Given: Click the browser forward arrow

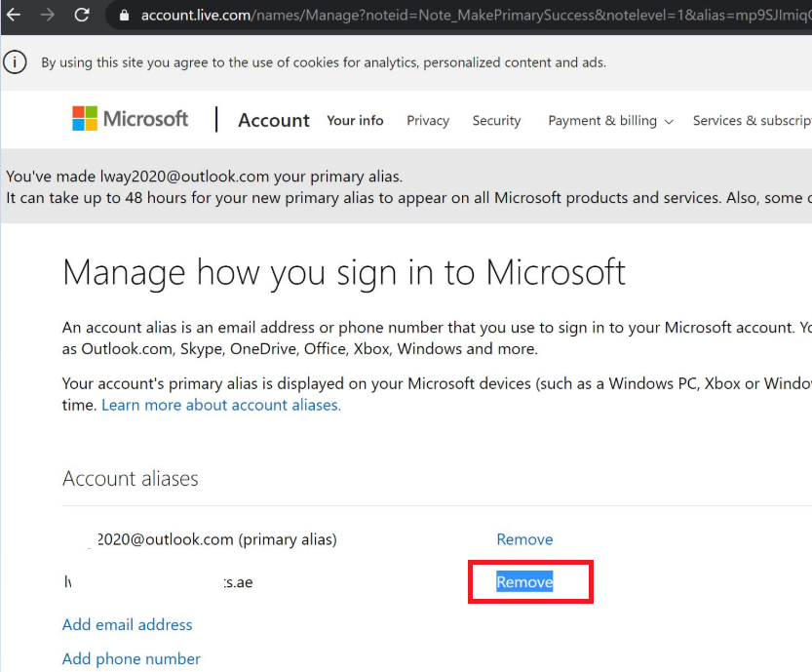Looking at the screenshot, I should point(47,15).
